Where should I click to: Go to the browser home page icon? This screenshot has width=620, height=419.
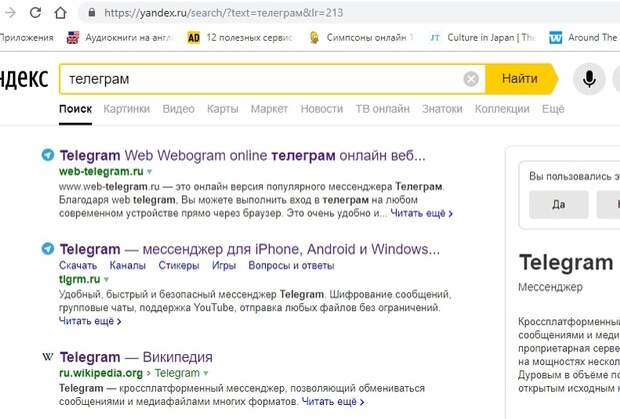point(60,13)
